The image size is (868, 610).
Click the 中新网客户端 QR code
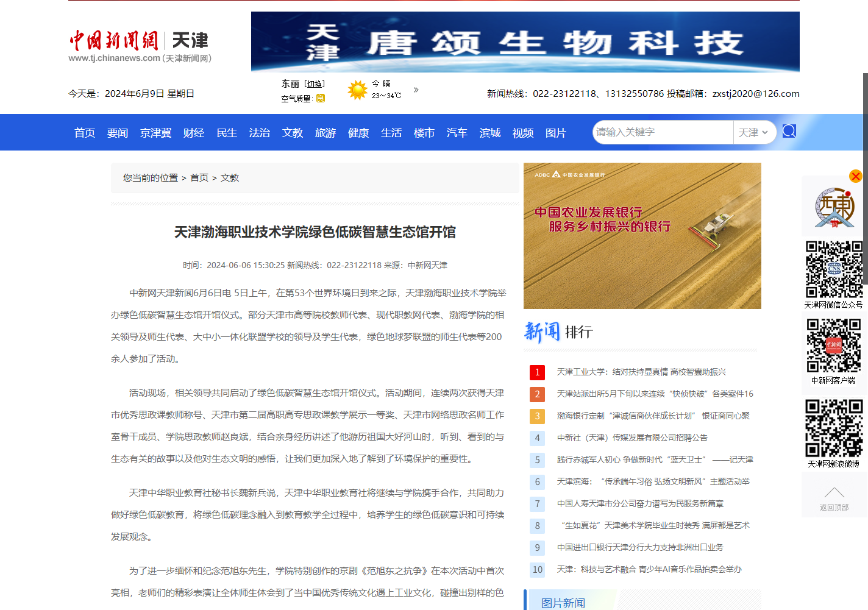[834, 346]
